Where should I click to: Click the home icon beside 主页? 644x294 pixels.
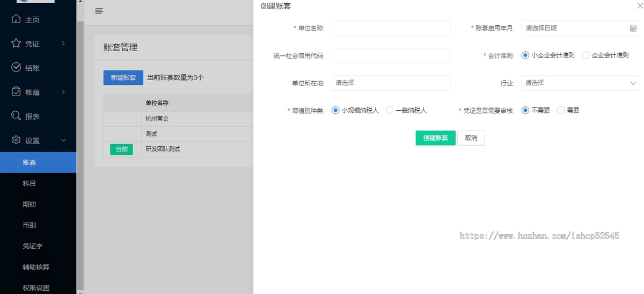[16, 19]
